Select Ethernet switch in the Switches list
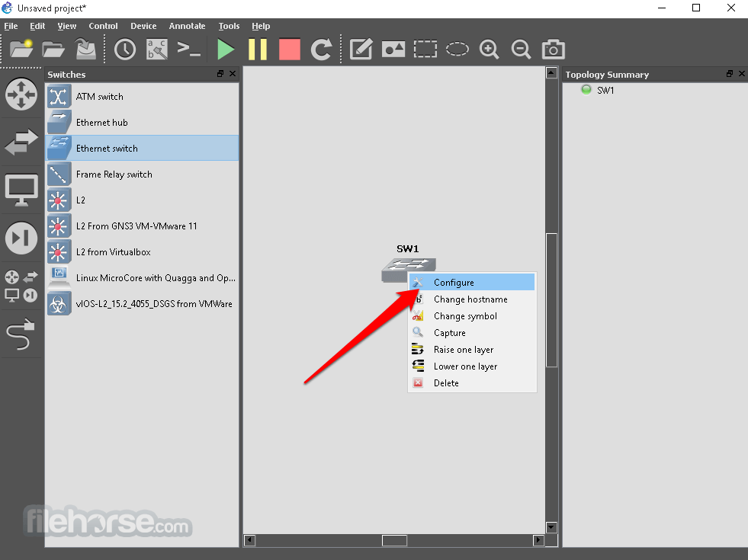Screen dimensions: 748x560 point(142,149)
